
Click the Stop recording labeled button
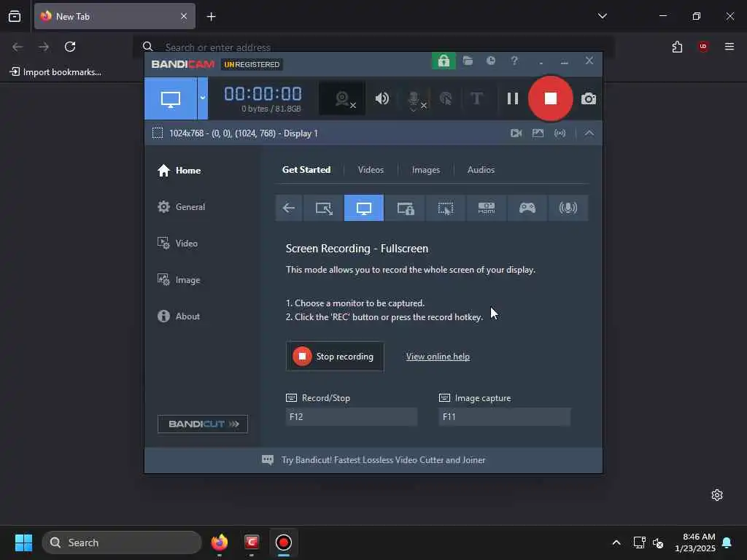point(335,356)
